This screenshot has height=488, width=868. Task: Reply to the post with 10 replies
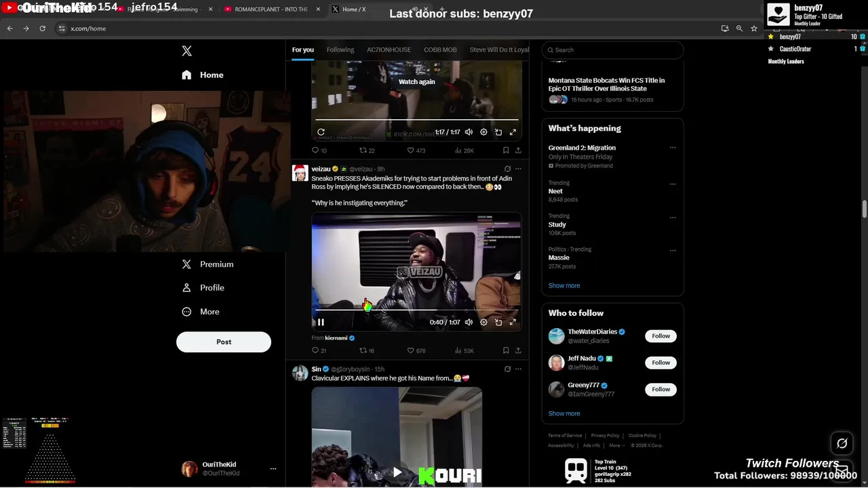[319, 150]
